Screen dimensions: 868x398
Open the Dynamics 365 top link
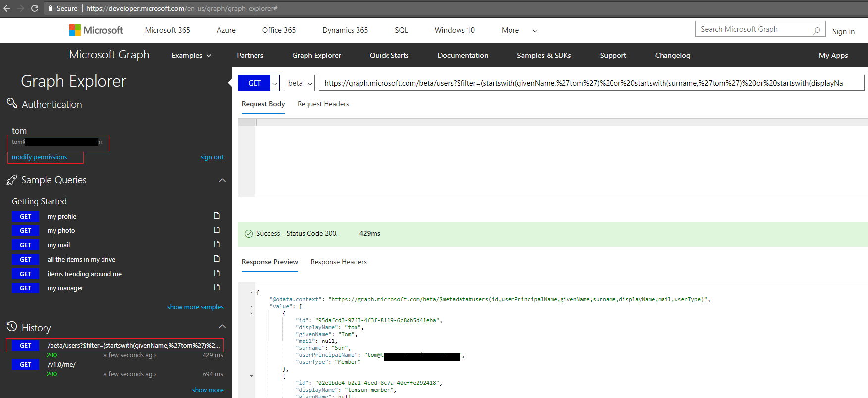click(345, 30)
